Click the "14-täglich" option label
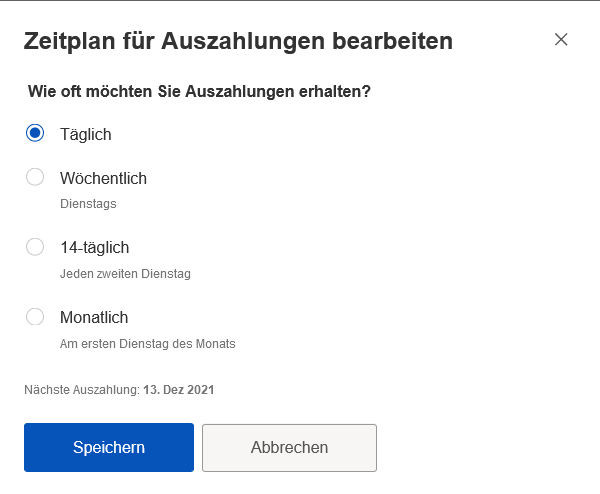Image resolution: width=600 pixels, height=494 pixels. click(x=94, y=248)
